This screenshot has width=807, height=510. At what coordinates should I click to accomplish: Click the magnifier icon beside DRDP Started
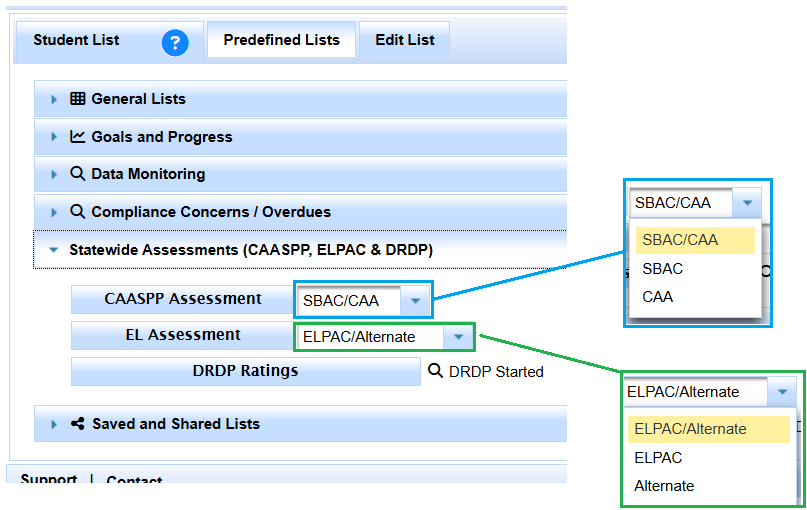[435, 371]
